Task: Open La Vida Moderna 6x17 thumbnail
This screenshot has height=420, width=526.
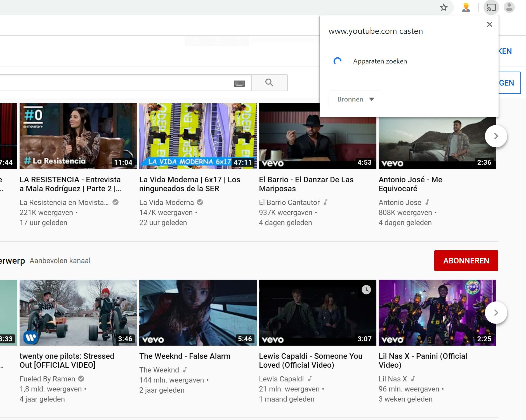Action: pyautogui.click(x=198, y=136)
